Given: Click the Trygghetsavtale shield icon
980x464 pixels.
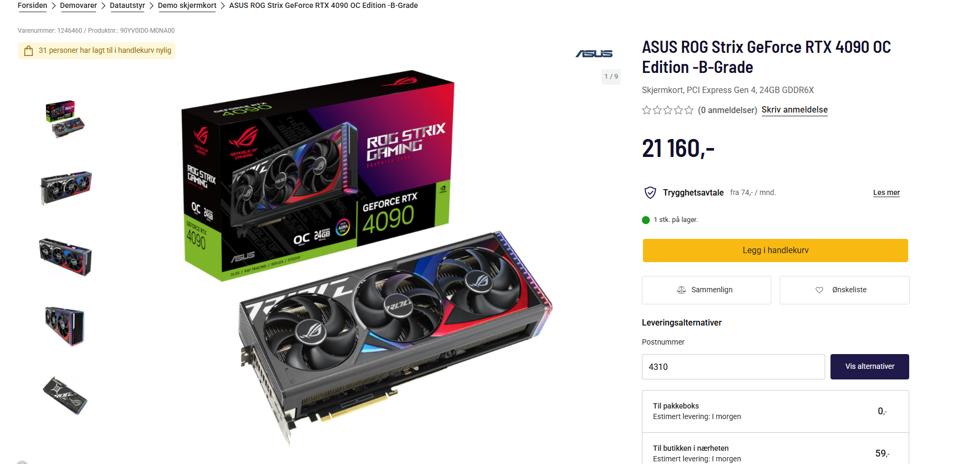Looking at the screenshot, I should (x=650, y=192).
